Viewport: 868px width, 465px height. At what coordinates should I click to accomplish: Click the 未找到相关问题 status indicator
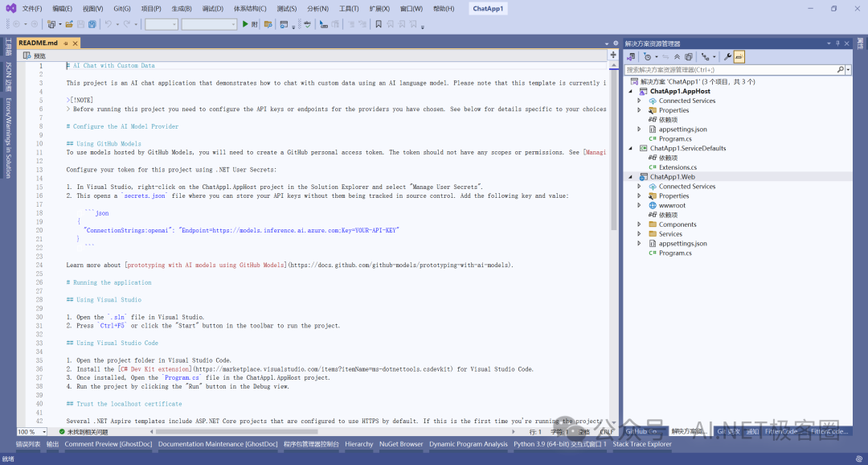click(83, 432)
